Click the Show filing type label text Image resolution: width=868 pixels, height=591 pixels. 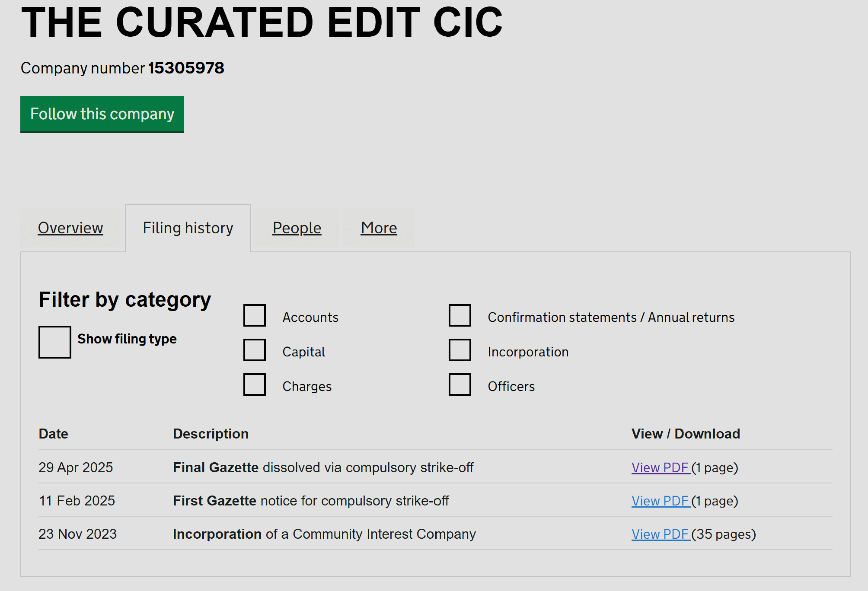point(127,339)
